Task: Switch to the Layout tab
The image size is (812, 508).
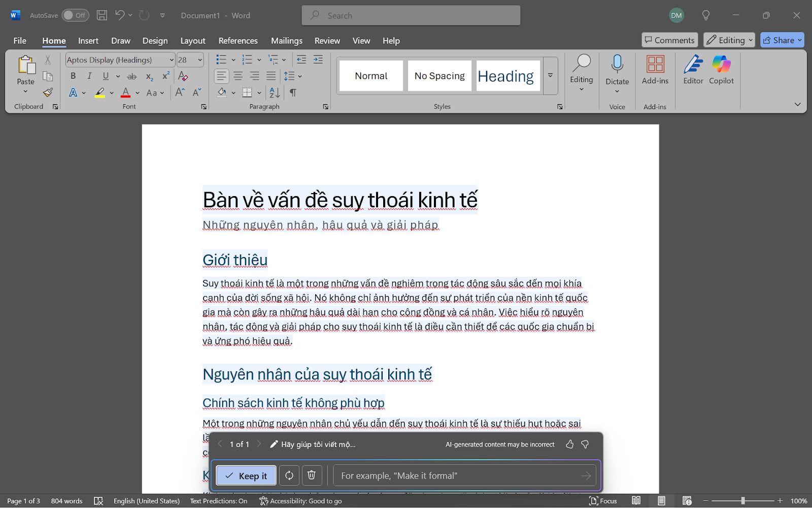Action: [x=193, y=41]
